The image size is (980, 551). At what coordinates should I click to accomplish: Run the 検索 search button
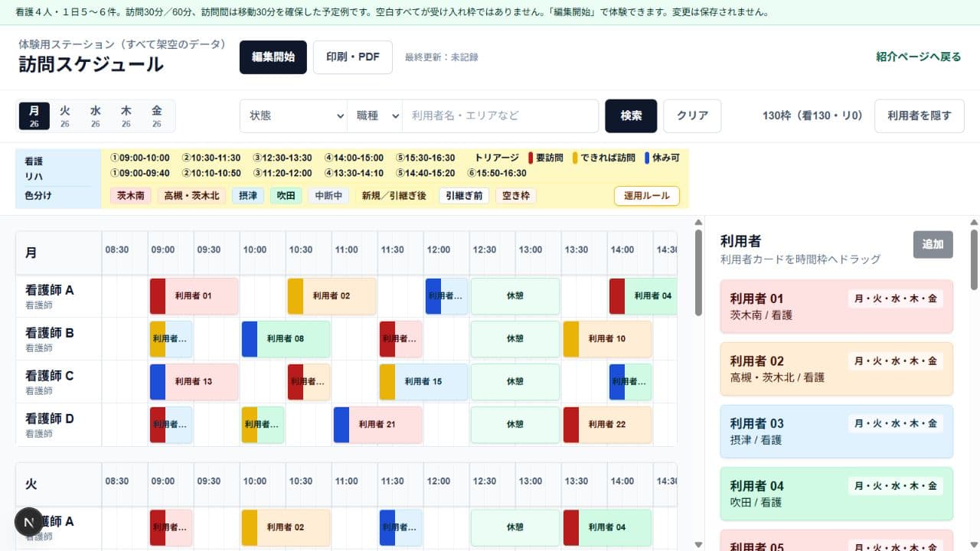[x=631, y=116]
